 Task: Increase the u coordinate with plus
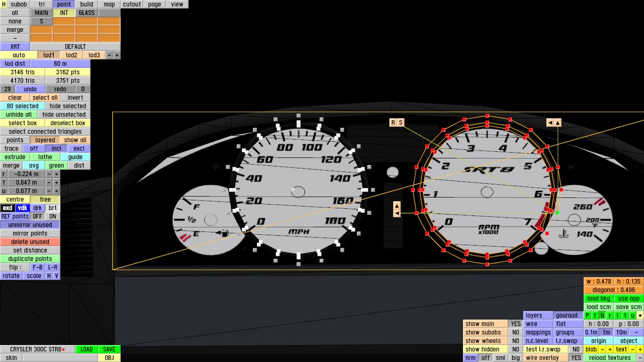click(x=57, y=191)
